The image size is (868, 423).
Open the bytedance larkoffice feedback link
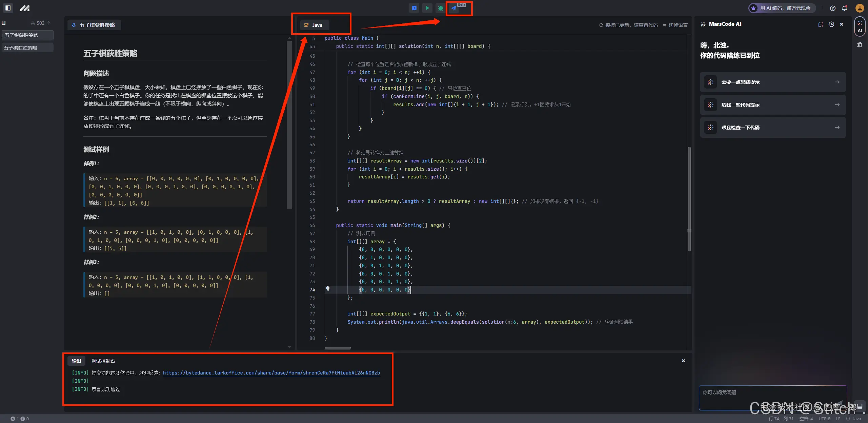271,373
